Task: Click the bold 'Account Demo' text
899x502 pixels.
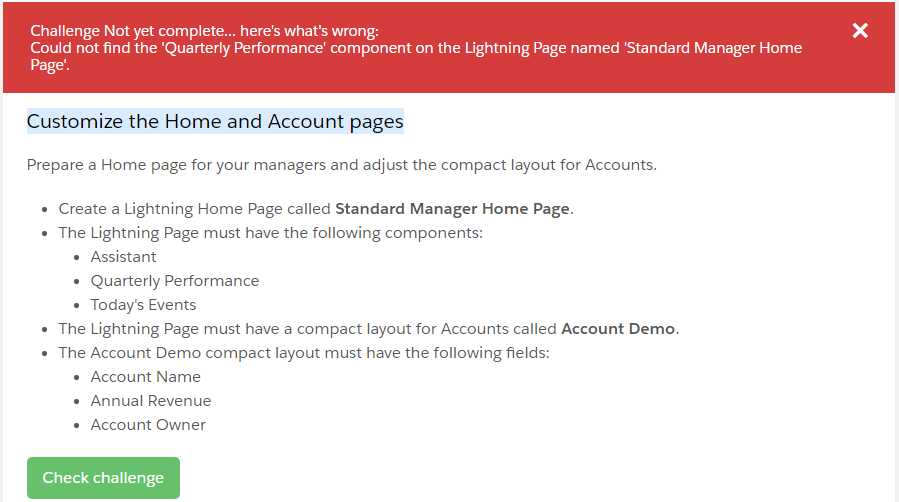Action: tap(618, 329)
